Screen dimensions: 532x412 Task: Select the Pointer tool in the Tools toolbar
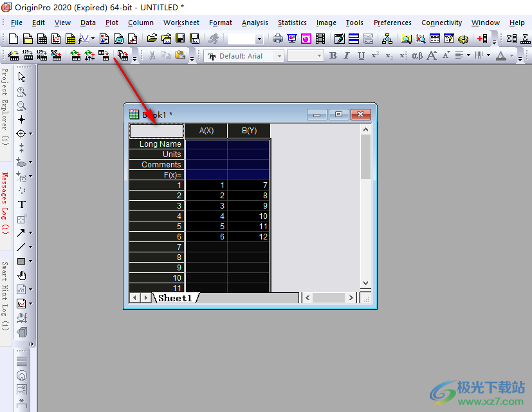[22, 77]
